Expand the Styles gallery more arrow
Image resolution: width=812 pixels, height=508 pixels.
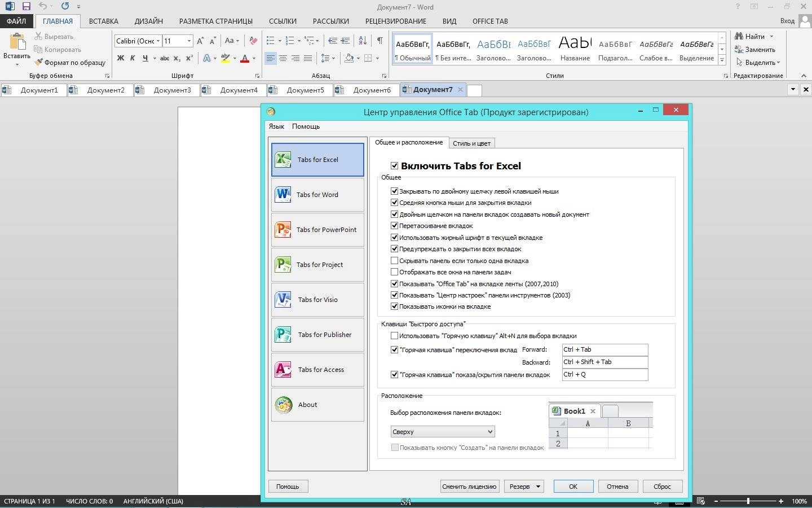722,59
